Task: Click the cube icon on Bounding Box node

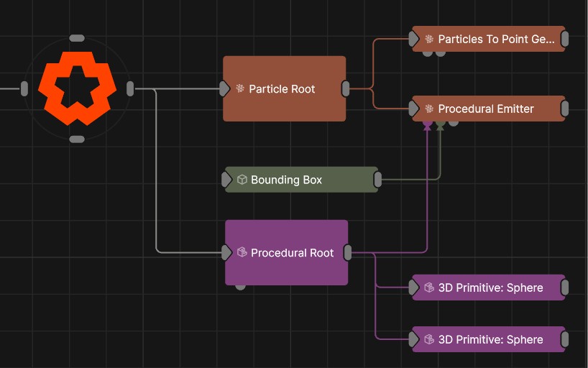Action: pos(242,180)
